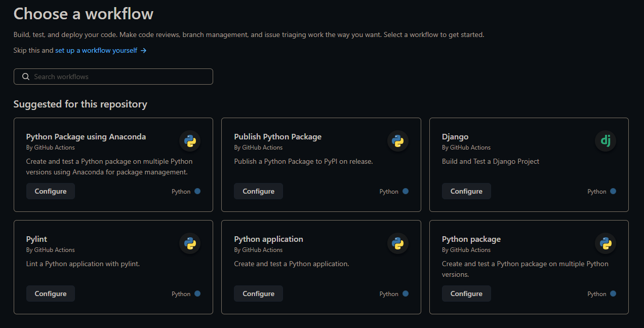Click the 'Build and Test a Django Project' description

(491, 162)
